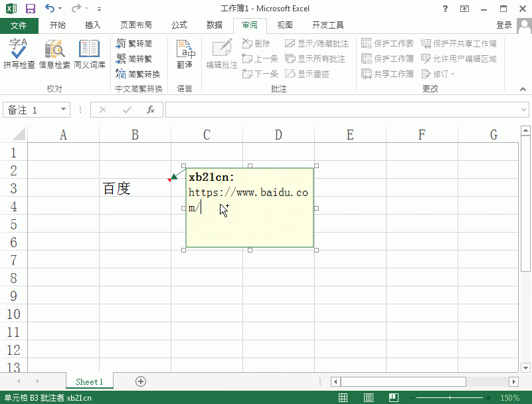The height and width of the screenshot is (404, 532).
Task: Add a new sheet with the plus button
Action: (x=140, y=381)
